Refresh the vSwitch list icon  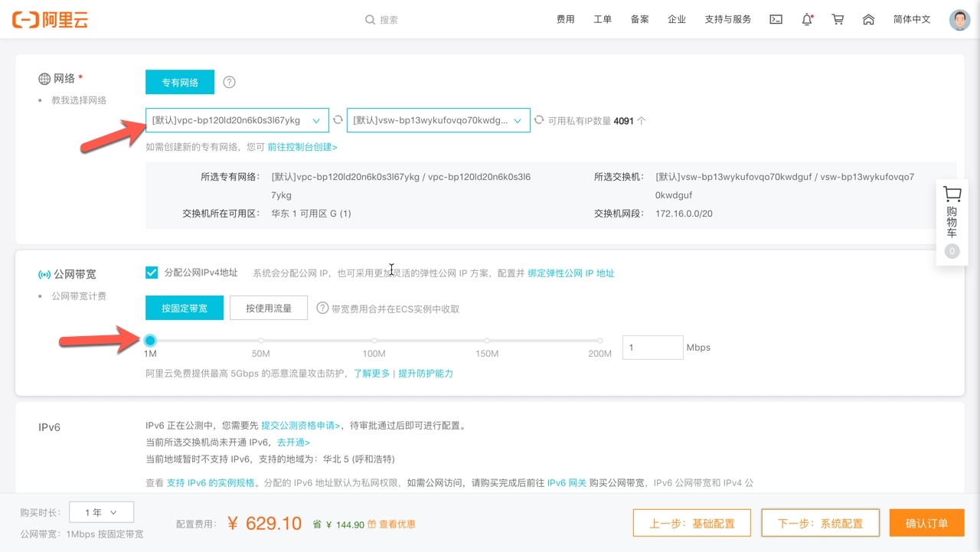[x=539, y=120]
